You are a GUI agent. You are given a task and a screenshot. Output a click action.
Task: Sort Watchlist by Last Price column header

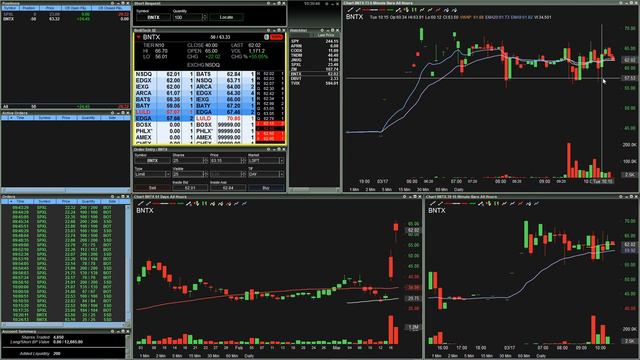click(x=326, y=36)
